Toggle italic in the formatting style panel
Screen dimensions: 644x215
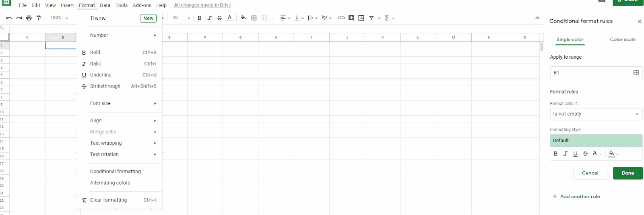coord(566,154)
